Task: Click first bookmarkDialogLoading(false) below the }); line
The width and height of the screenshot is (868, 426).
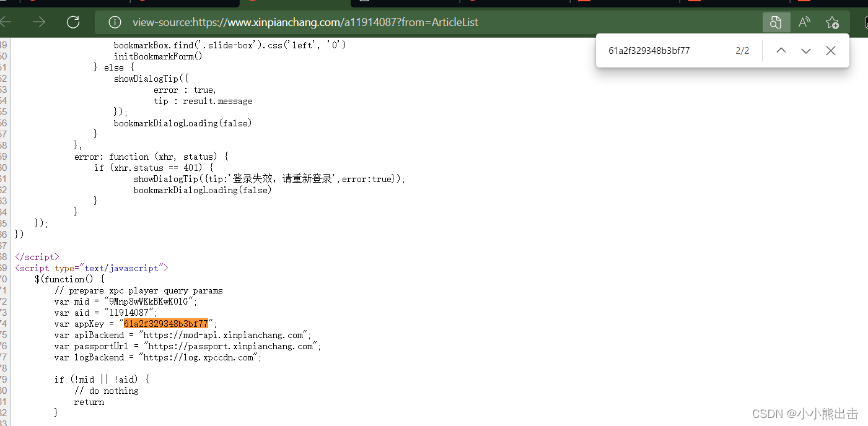Action: coord(183,123)
